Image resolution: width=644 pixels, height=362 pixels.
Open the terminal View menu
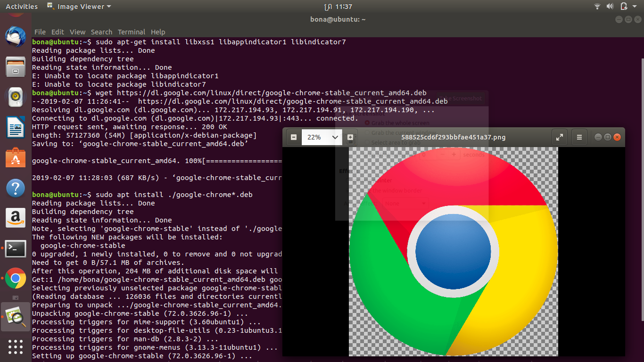tap(77, 32)
